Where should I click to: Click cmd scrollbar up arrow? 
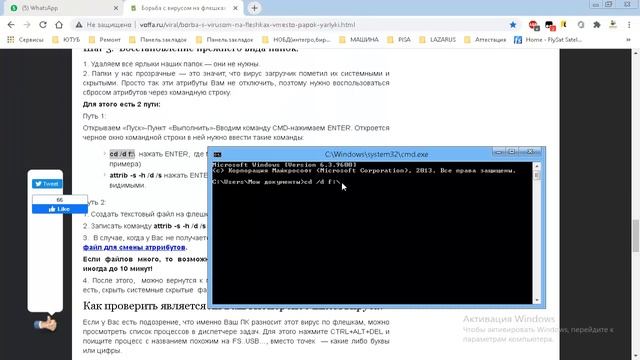(x=537, y=166)
